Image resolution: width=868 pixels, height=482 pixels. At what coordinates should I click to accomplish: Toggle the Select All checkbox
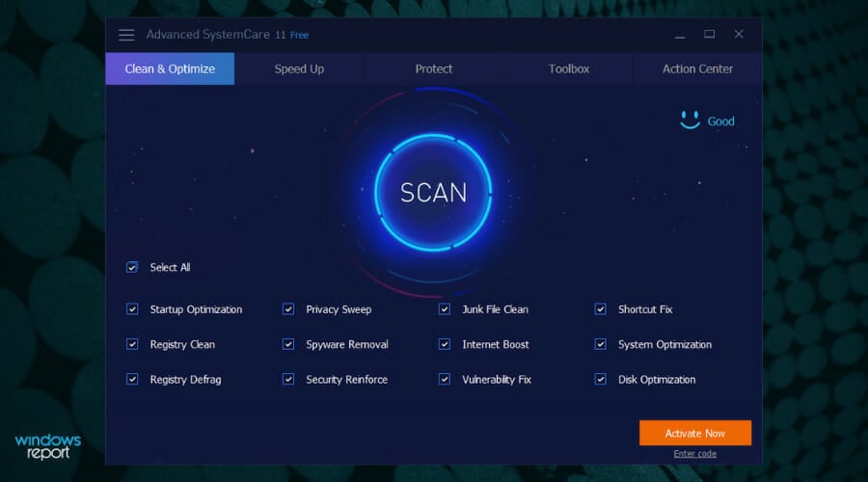point(132,267)
